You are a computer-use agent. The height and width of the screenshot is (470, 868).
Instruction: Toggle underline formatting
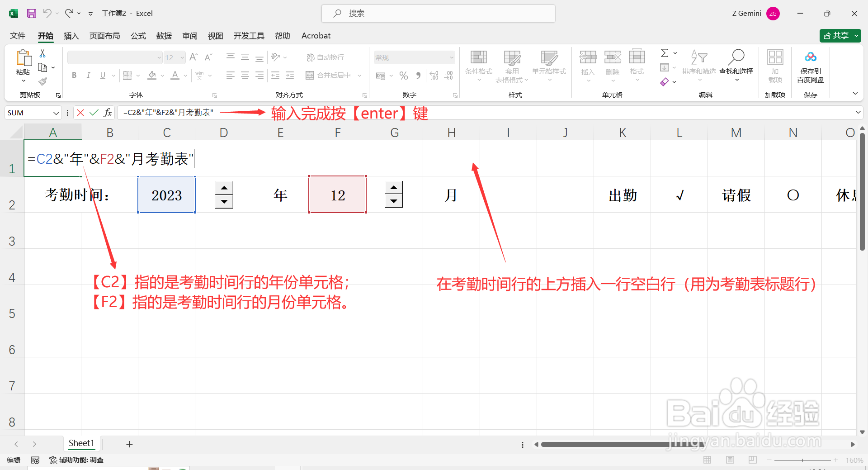pyautogui.click(x=102, y=76)
